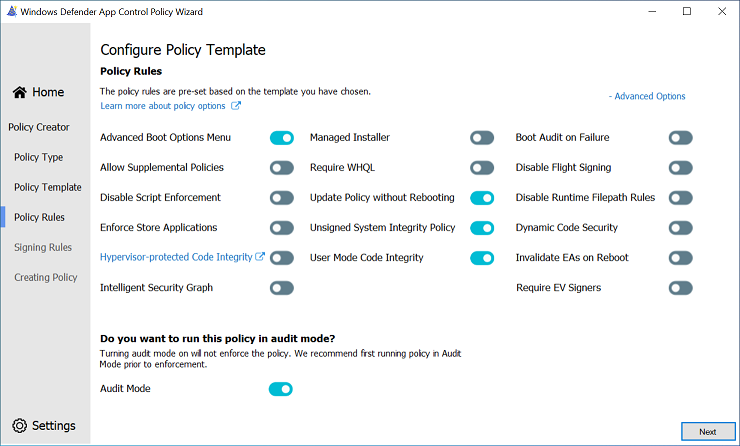Toggle Advanced Boot Options Menu switch

click(281, 138)
